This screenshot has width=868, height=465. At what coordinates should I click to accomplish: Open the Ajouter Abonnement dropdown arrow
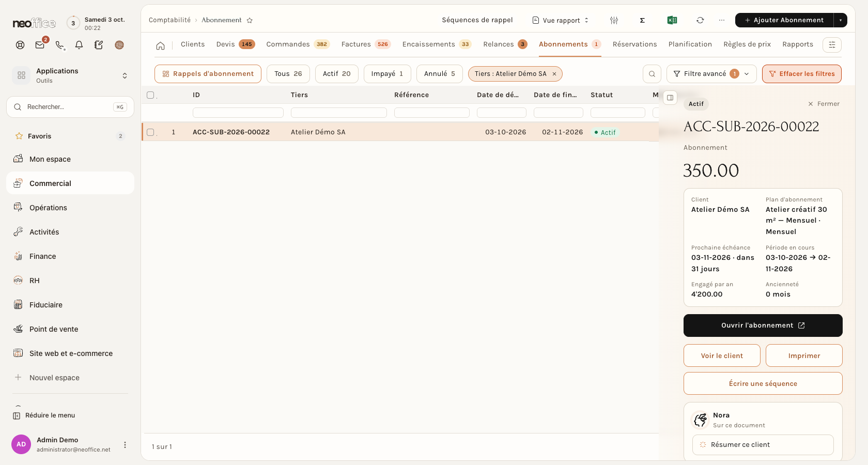point(841,20)
